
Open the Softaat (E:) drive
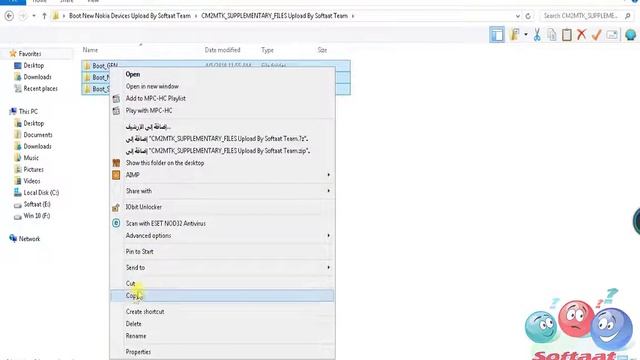tap(37, 204)
